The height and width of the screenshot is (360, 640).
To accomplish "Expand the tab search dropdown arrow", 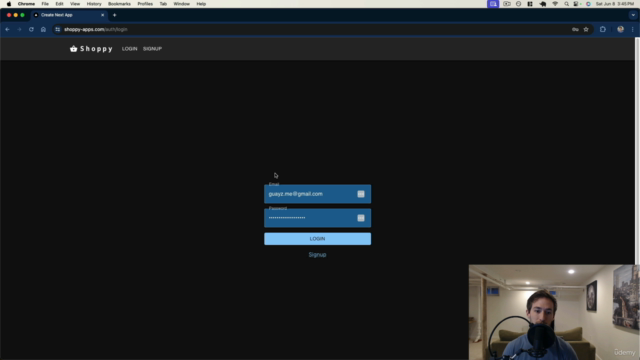I will click(x=633, y=15).
